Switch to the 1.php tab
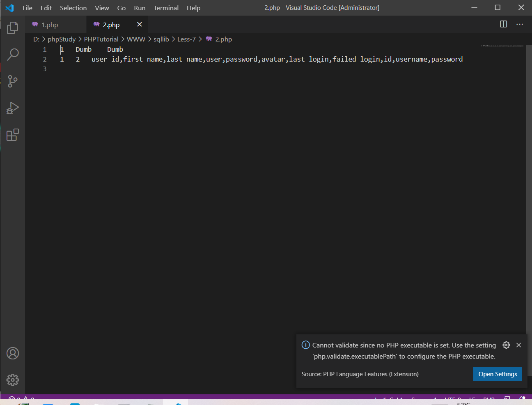 tap(50, 25)
